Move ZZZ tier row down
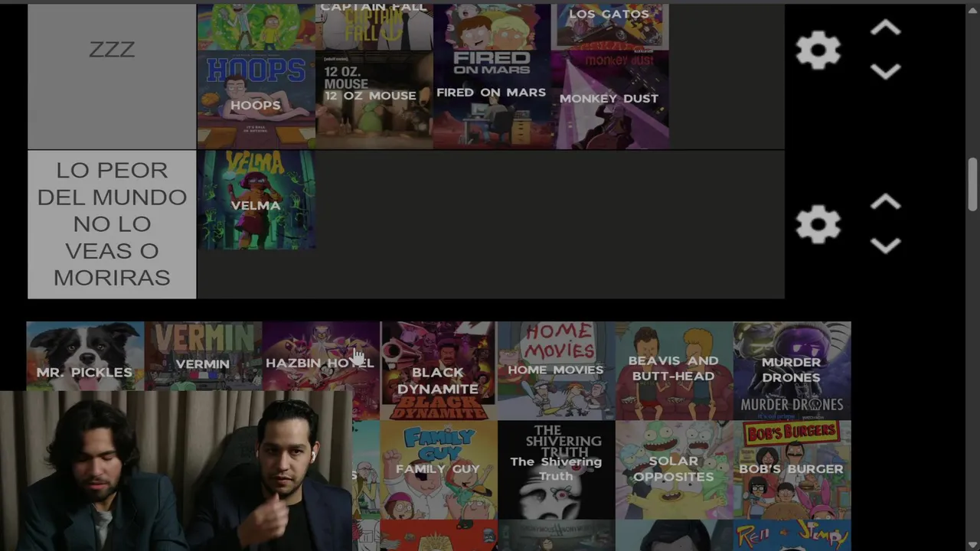This screenshot has width=980, height=551. [885, 71]
